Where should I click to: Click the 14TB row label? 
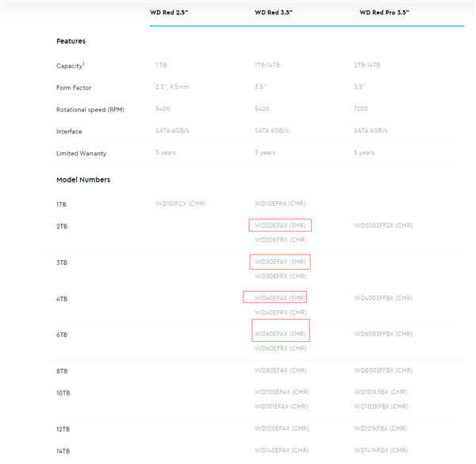coord(63,451)
